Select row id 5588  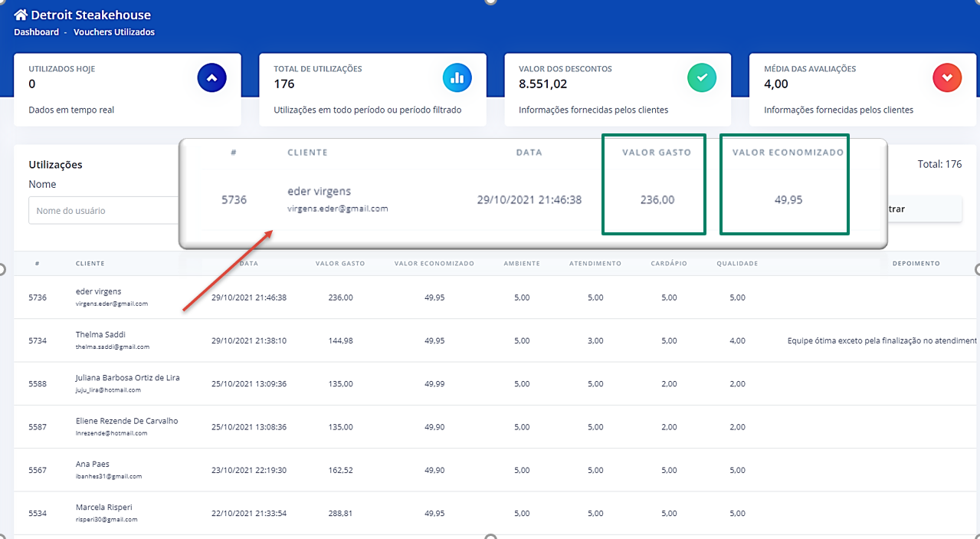pyautogui.click(x=38, y=384)
